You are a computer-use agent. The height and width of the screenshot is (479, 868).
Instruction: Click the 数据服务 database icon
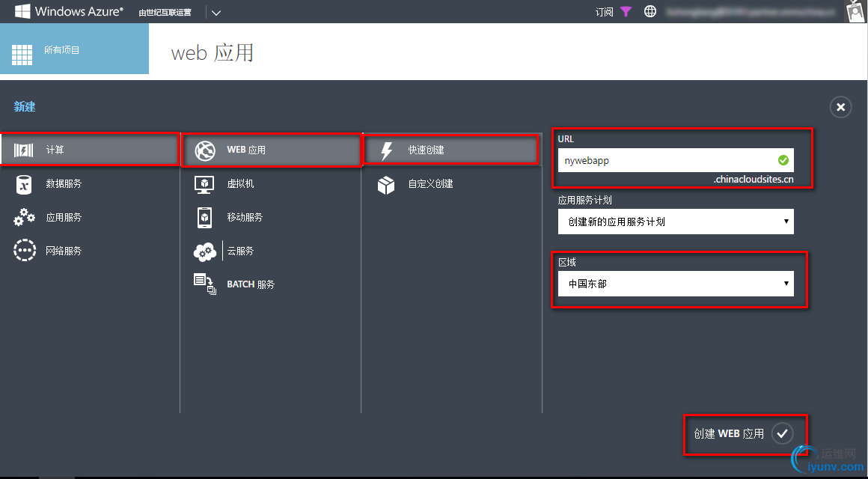(x=24, y=184)
